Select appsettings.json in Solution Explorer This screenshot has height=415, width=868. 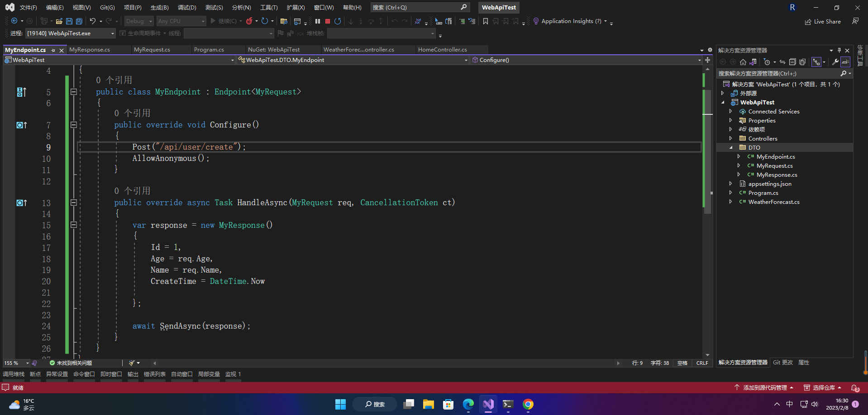(x=769, y=184)
